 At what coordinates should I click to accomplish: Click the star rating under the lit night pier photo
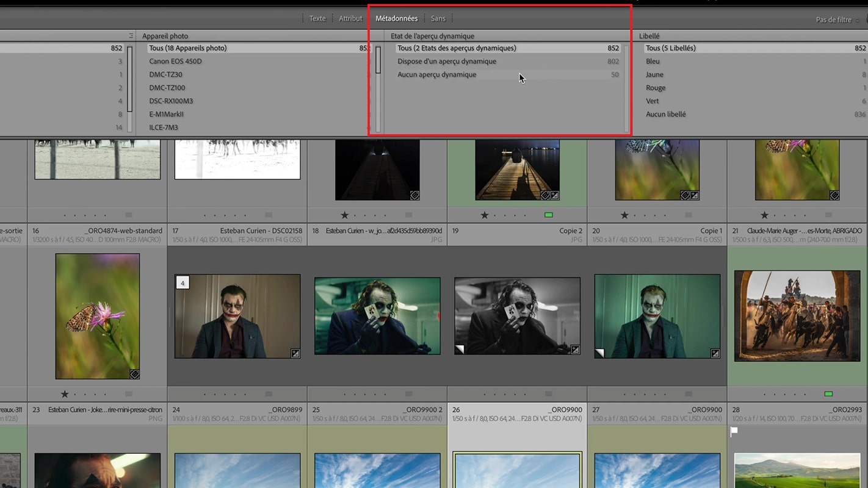[485, 215]
